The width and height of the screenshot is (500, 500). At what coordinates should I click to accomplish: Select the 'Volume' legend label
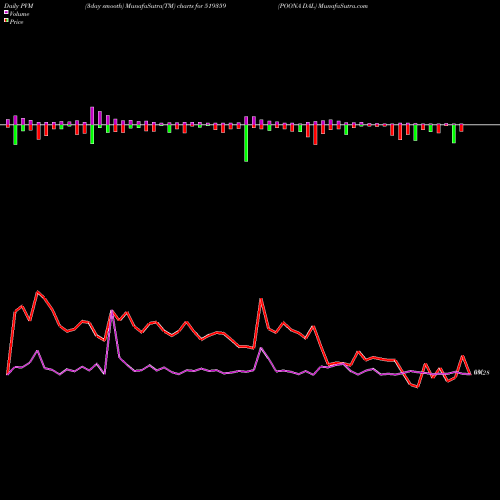coord(19,14)
